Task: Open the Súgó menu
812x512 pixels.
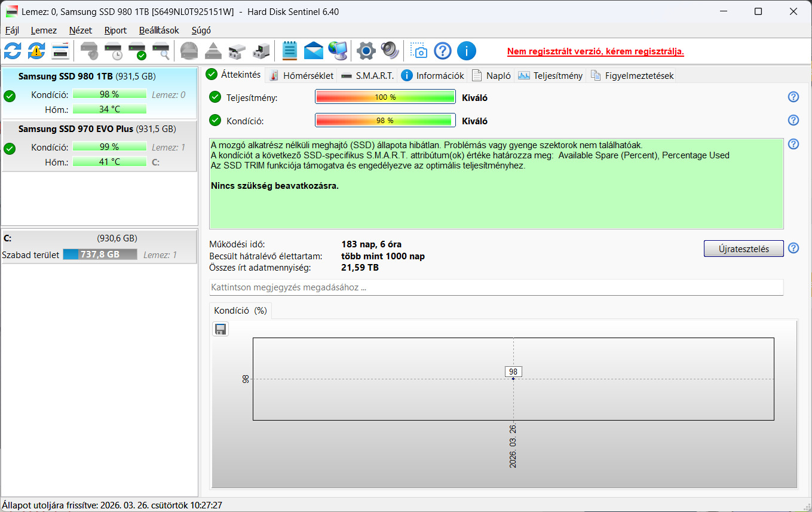Action: pos(201,30)
